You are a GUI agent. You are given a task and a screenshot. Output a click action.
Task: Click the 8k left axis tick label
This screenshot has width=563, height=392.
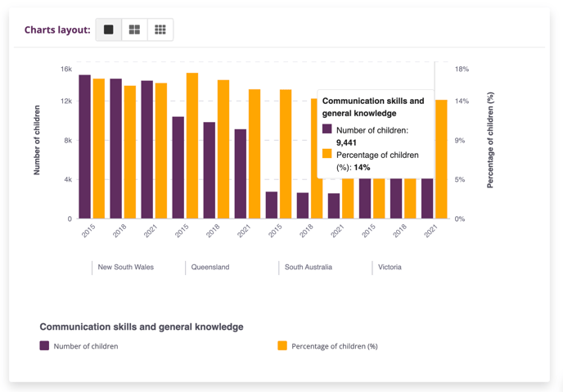point(68,141)
